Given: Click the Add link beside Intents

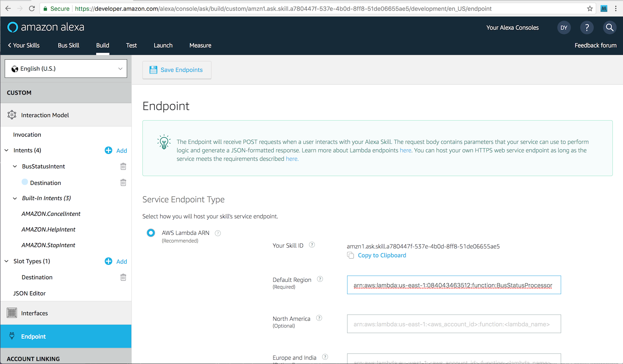Looking at the screenshot, I should 122,151.
